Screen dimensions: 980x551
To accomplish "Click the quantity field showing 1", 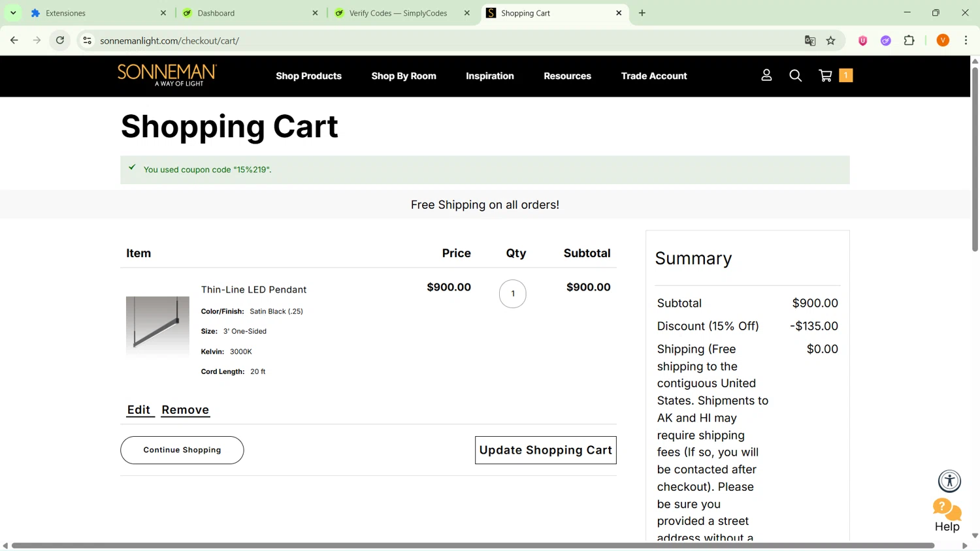I will (513, 294).
